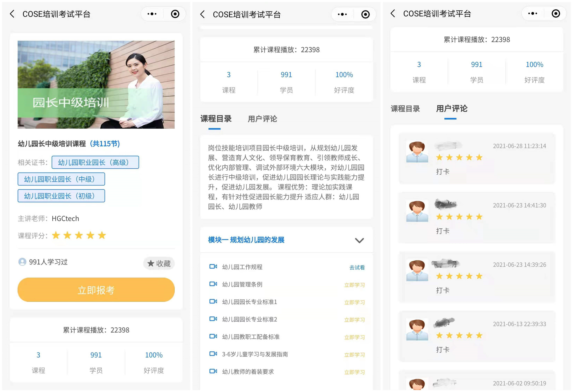The width and height of the screenshot is (573, 392).
Task: Click avatar of the 2021-06-23 14:41:30 review
Action: [x=417, y=211]
